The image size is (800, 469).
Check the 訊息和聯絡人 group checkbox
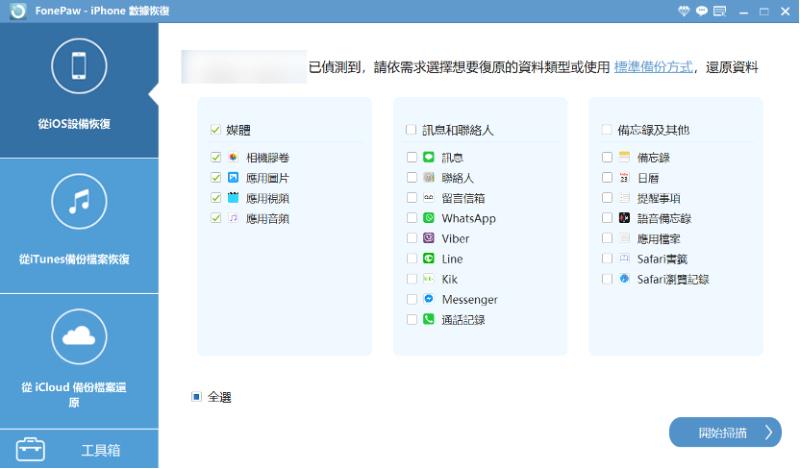(411, 130)
